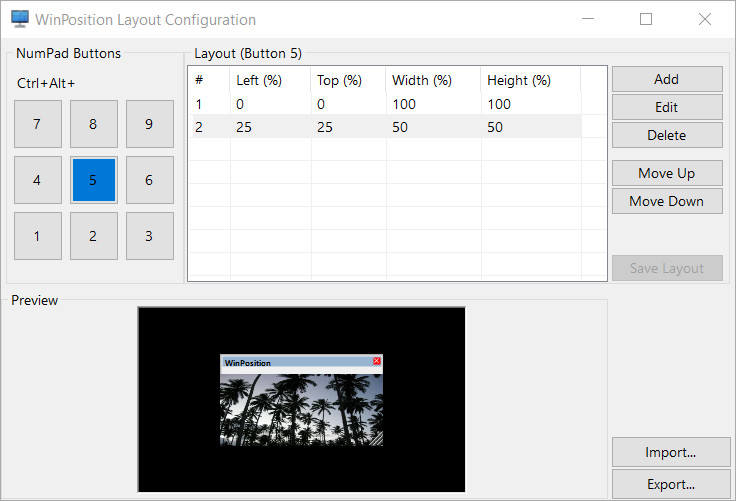Click Width value 100 in row 1
736x501 pixels.
pyautogui.click(x=404, y=104)
